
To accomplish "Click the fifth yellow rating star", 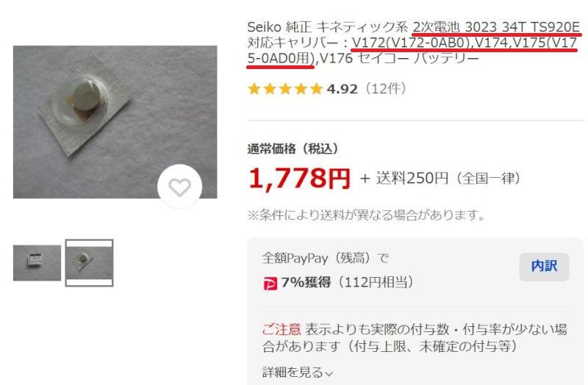I will 317,89.
